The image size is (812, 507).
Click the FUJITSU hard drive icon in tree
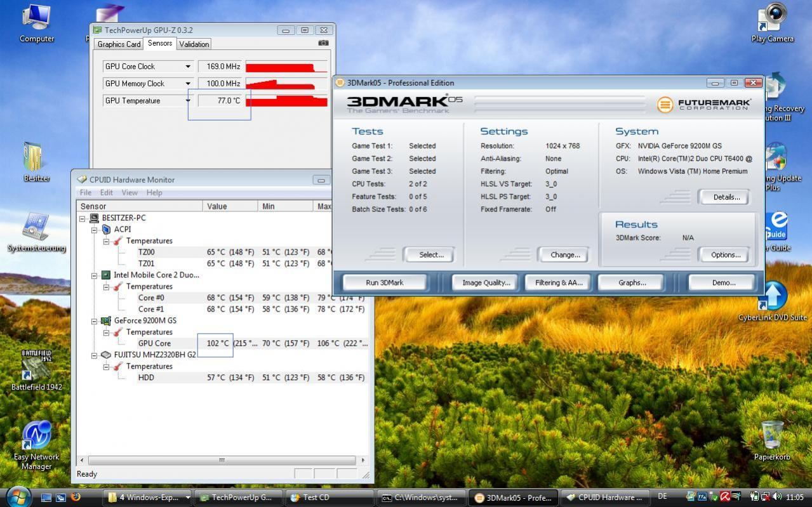pyautogui.click(x=106, y=355)
